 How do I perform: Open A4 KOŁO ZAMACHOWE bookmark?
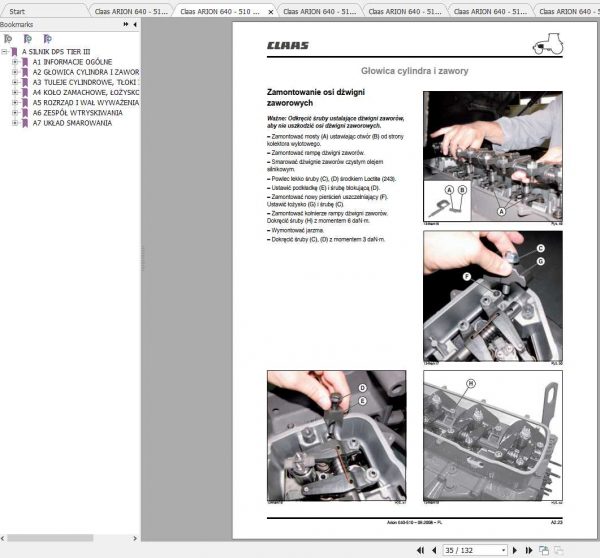point(86,93)
